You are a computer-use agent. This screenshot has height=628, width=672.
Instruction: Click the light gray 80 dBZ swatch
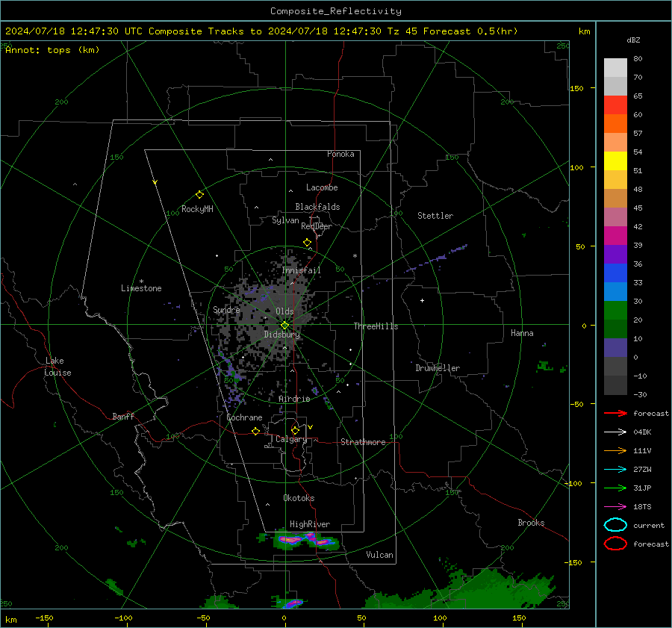click(x=615, y=67)
